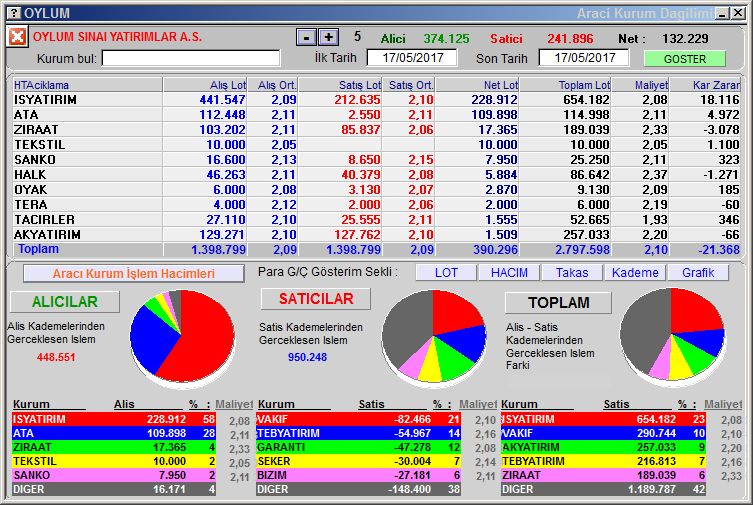This screenshot has height=505, width=753.
Task: Select the TEKSTIL row in top table
Action: 376,144
